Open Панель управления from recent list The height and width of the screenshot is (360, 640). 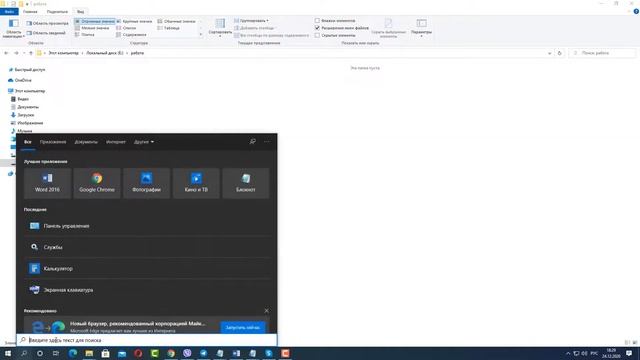click(148, 226)
